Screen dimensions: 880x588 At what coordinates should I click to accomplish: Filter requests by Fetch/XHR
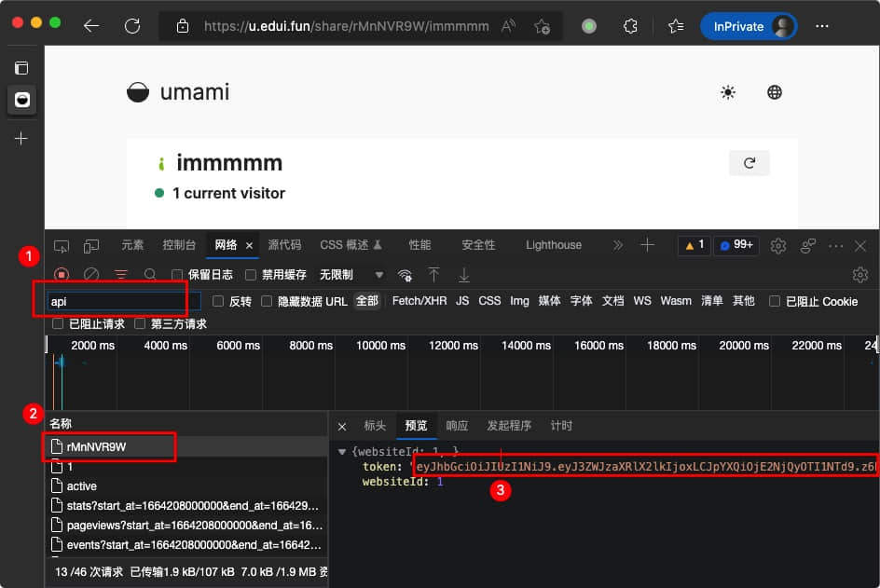coord(419,301)
